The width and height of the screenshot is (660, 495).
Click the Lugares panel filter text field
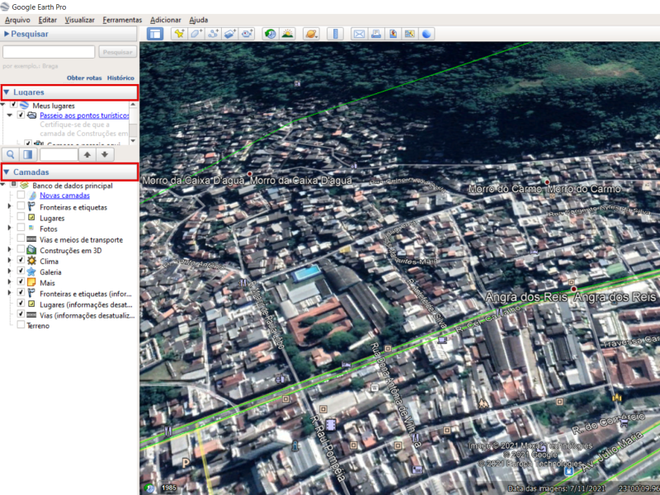point(59,154)
